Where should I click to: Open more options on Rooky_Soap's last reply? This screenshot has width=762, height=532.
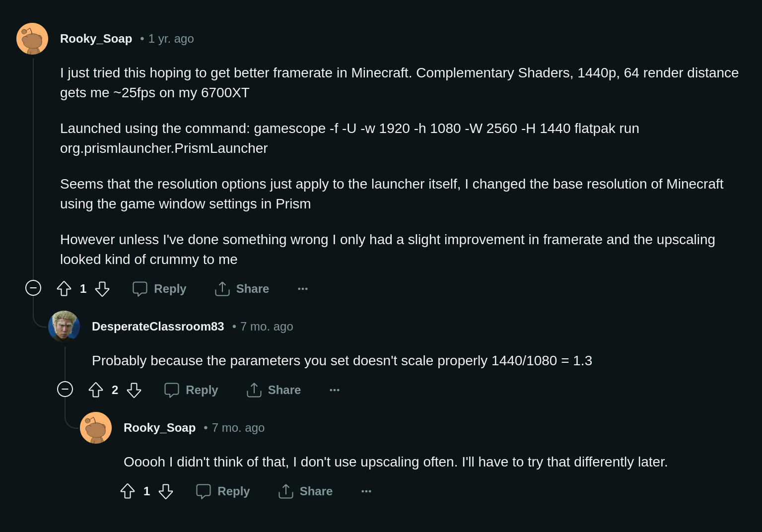coord(366,491)
